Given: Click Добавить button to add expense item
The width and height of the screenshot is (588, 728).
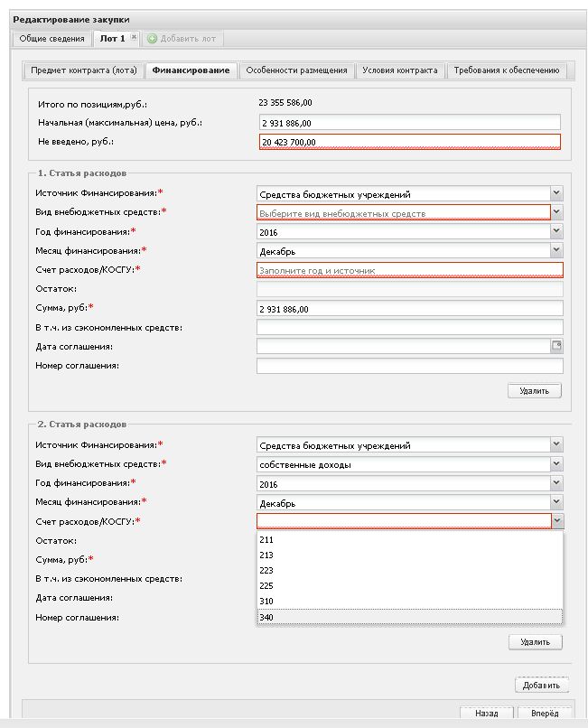Looking at the screenshot, I should [542, 685].
